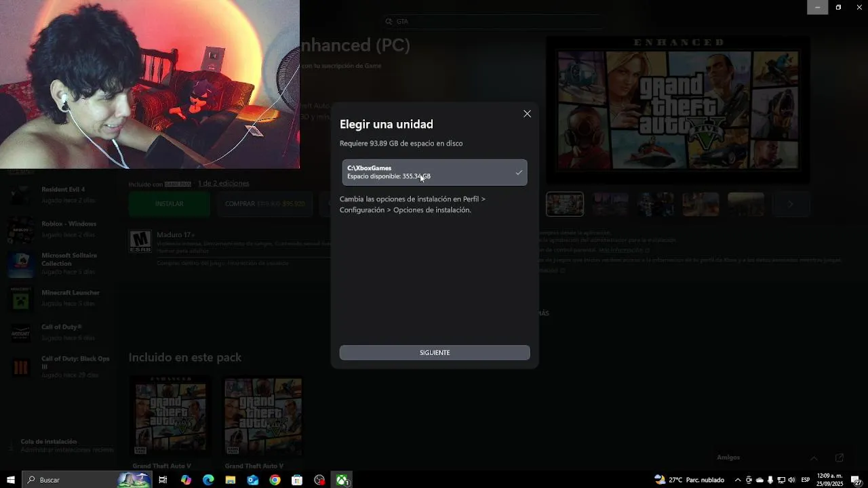Select the C:\XboxGames drive option

(435, 172)
